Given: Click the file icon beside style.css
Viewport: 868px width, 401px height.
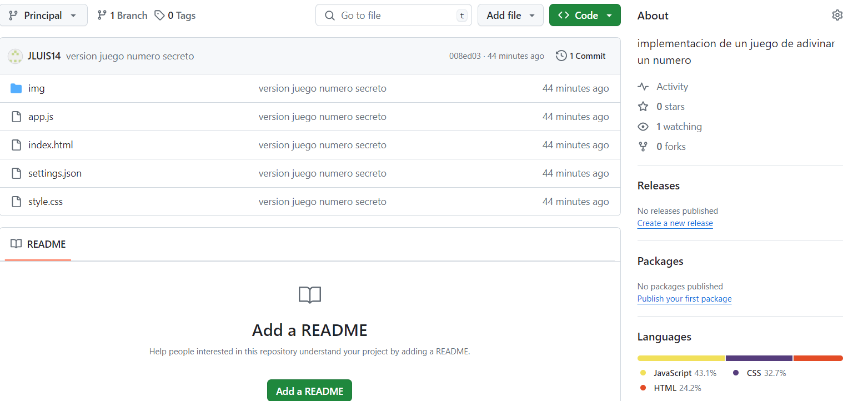Looking at the screenshot, I should 17,202.
